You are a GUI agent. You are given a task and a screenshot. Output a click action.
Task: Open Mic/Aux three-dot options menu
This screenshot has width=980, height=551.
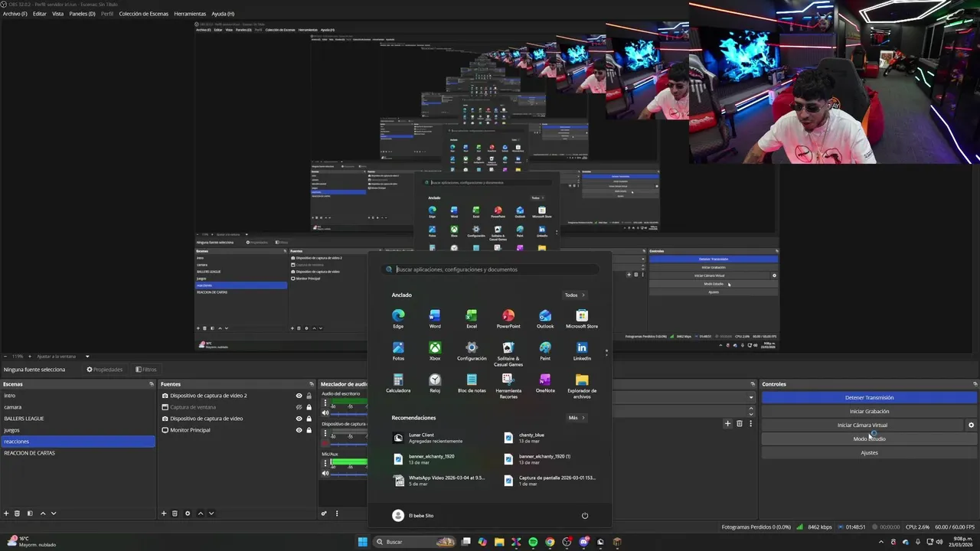pos(325,463)
